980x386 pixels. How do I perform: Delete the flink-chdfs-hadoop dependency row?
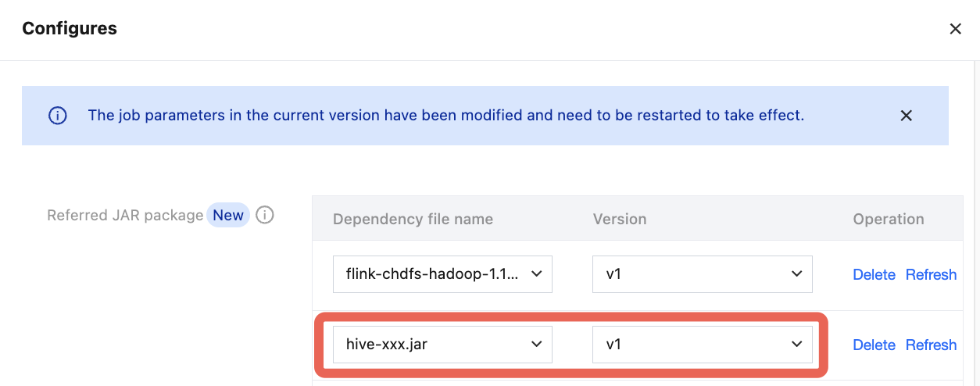tap(874, 274)
